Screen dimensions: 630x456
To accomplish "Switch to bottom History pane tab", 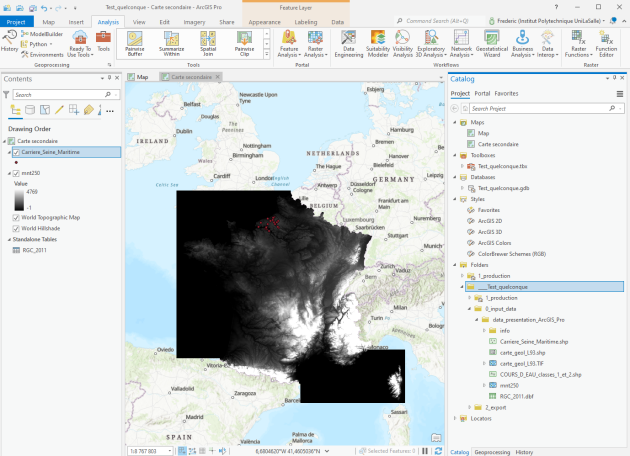I will [524, 452].
